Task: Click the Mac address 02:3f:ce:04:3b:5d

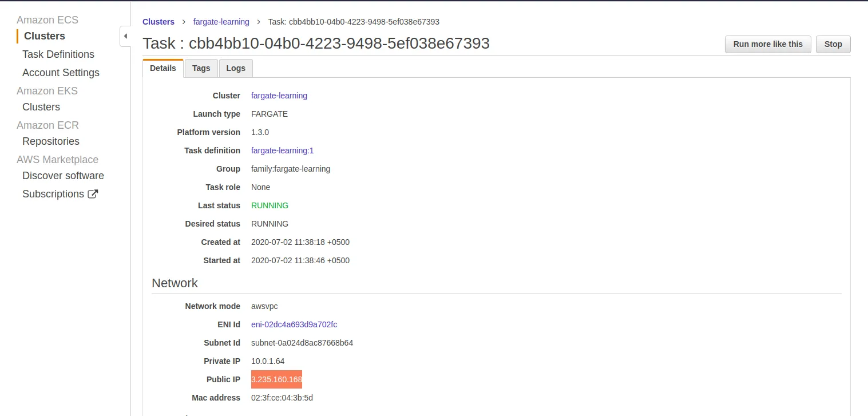Action: click(282, 398)
